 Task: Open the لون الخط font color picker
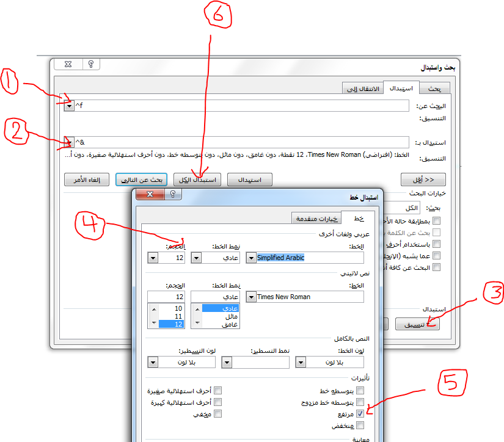[x=301, y=363]
